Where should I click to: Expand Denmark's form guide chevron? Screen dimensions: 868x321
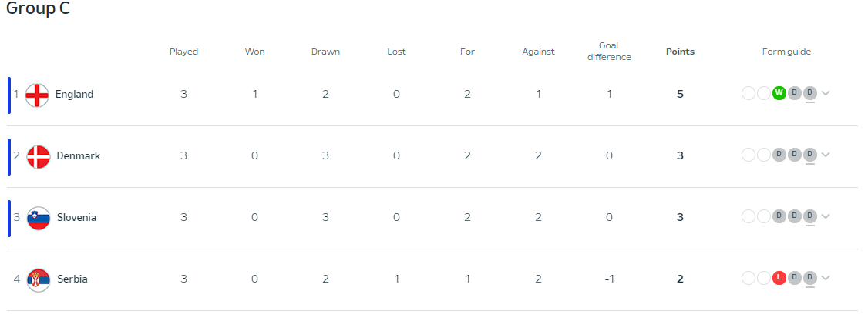(826, 154)
